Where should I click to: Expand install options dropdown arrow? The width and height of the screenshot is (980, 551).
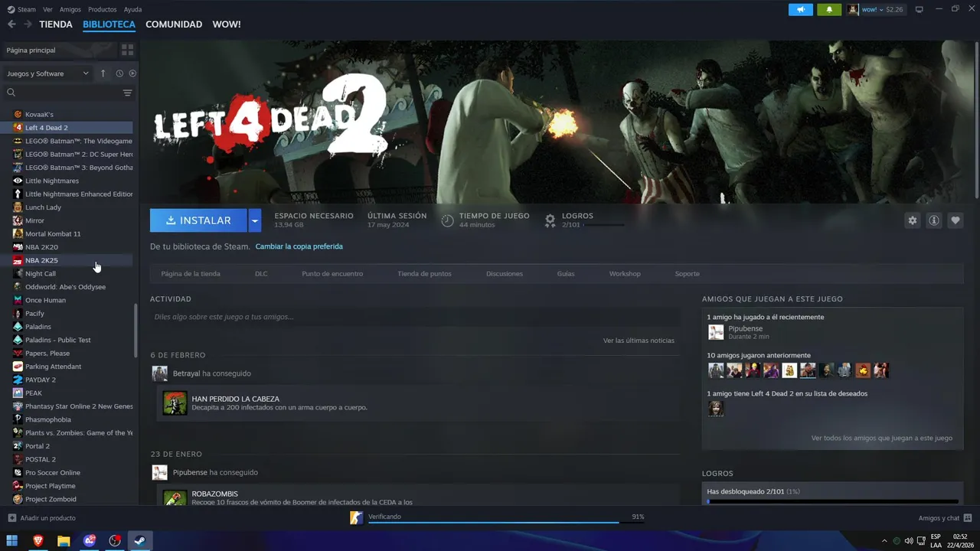255,220
